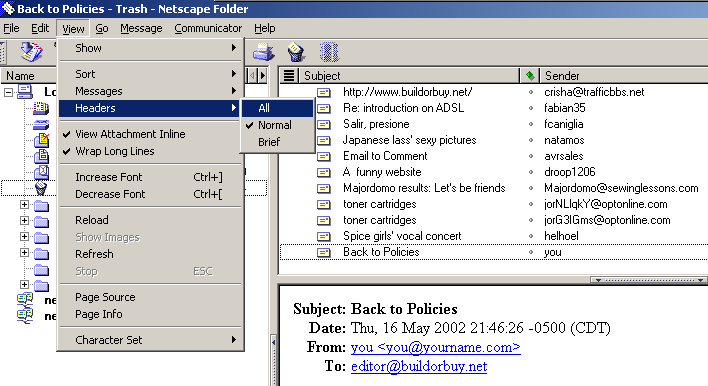708x386 pixels.
Task: Click message icon for 'Re: introduction on ADSL'
Action: [x=324, y=108]
